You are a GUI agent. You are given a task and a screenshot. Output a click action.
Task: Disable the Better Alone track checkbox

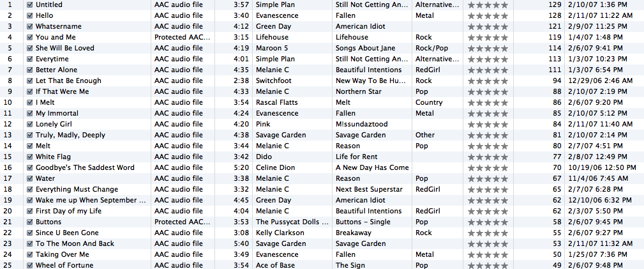(29, 70)
